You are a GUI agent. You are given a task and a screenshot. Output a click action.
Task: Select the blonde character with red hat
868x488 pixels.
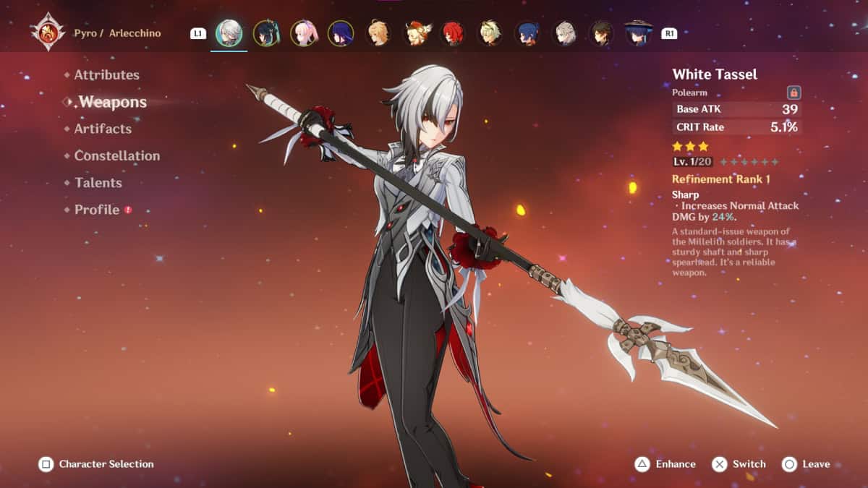(x=416, y=33)
